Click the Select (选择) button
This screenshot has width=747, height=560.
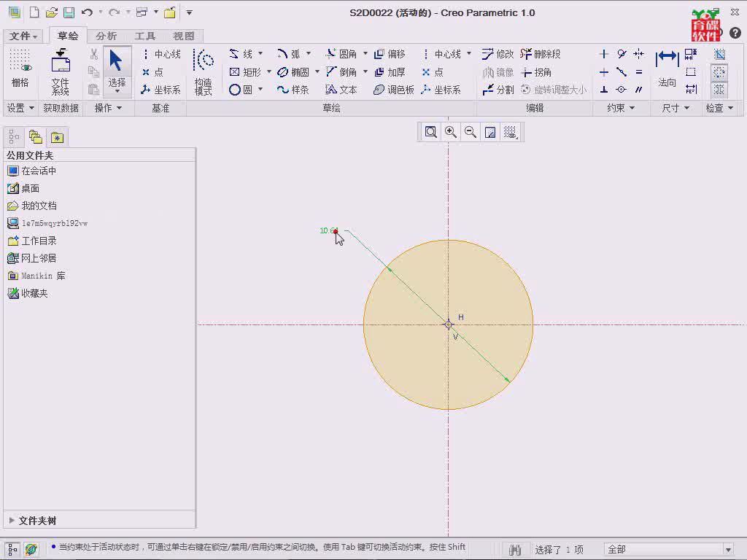(117, 71)
